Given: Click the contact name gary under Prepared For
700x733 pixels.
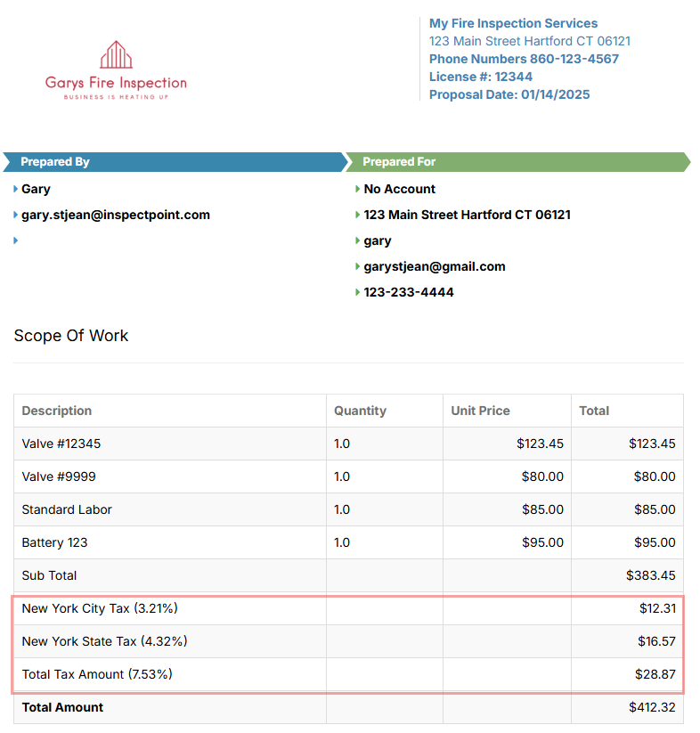Looking at the screenshot, I should (378, 241).
